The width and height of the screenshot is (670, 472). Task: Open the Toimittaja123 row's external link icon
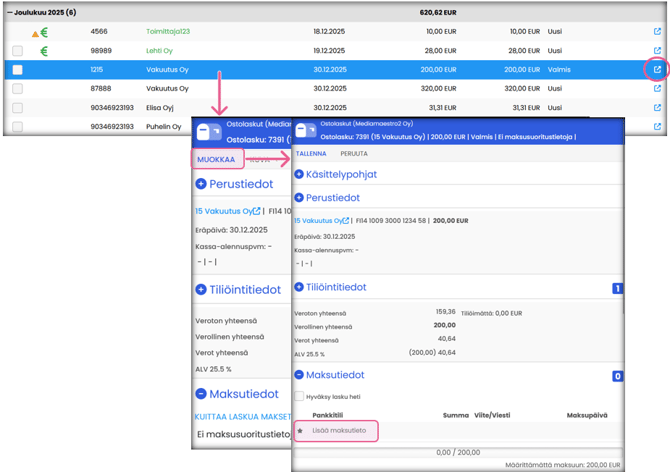coord(657,32)
